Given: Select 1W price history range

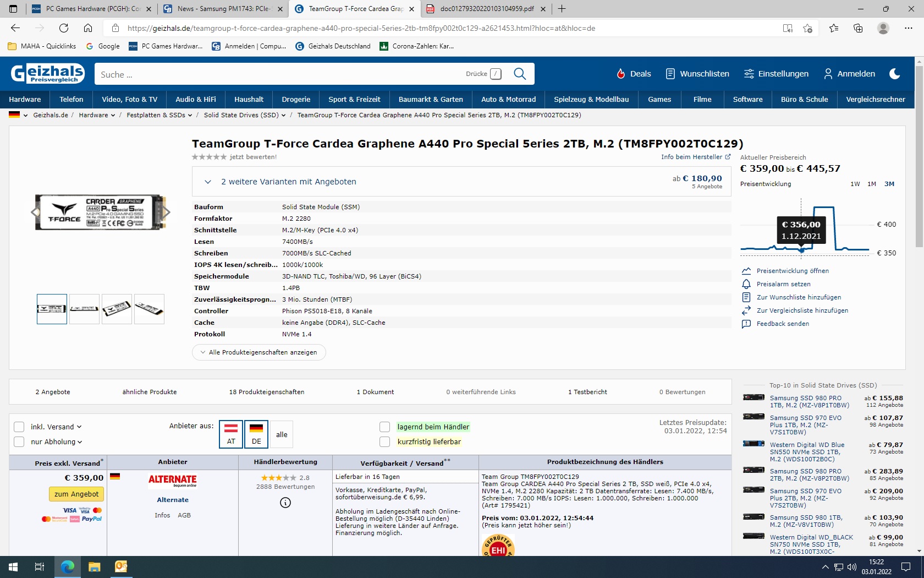Looking at the screenshot, I should (855, 184).
